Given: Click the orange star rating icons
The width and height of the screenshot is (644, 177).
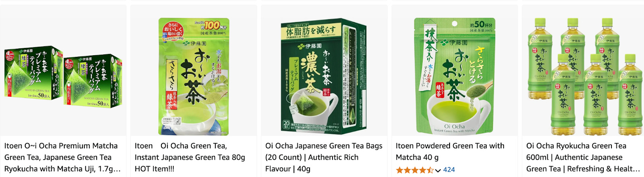Looking at the screenshot, I should point(415,170).
